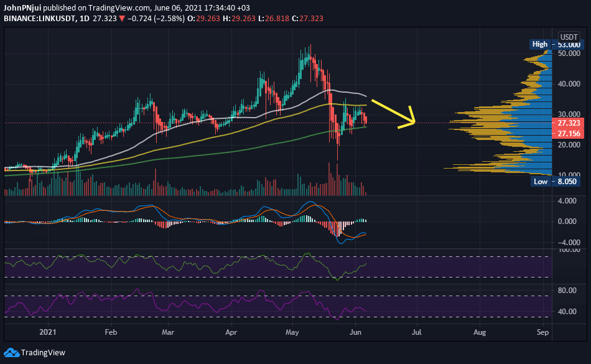Screen dimensions: 591x364
Task: Click the High 53.000 price label
Action: [x=557, y=44]
